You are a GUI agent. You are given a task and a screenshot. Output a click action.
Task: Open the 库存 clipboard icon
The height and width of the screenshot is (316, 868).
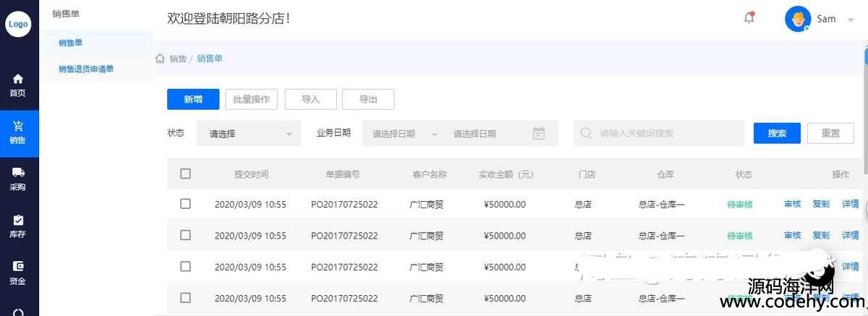click(x=18, y=219)
